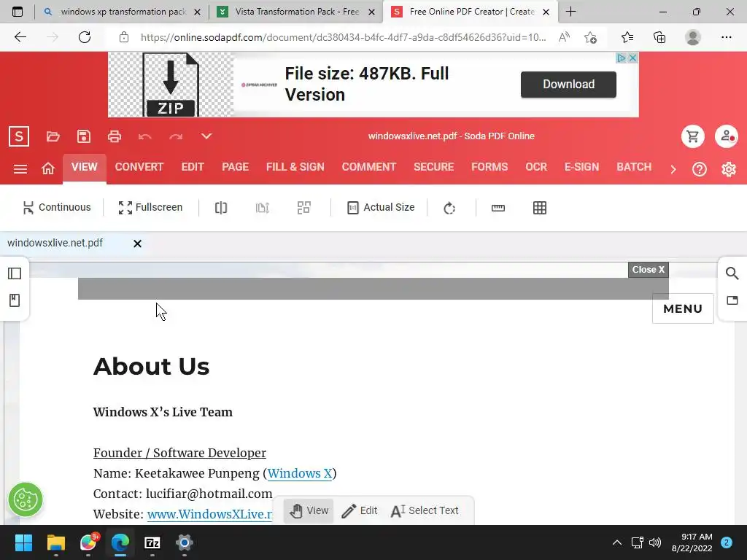
Task: Show more ribbon tabs with right chevron
Action: coord(673,169)
